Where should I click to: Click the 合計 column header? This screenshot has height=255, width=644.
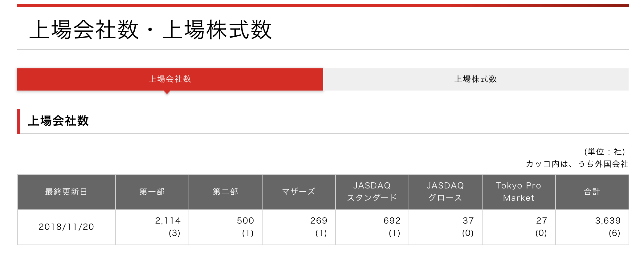pyautogui.click(x=592, y=192)
